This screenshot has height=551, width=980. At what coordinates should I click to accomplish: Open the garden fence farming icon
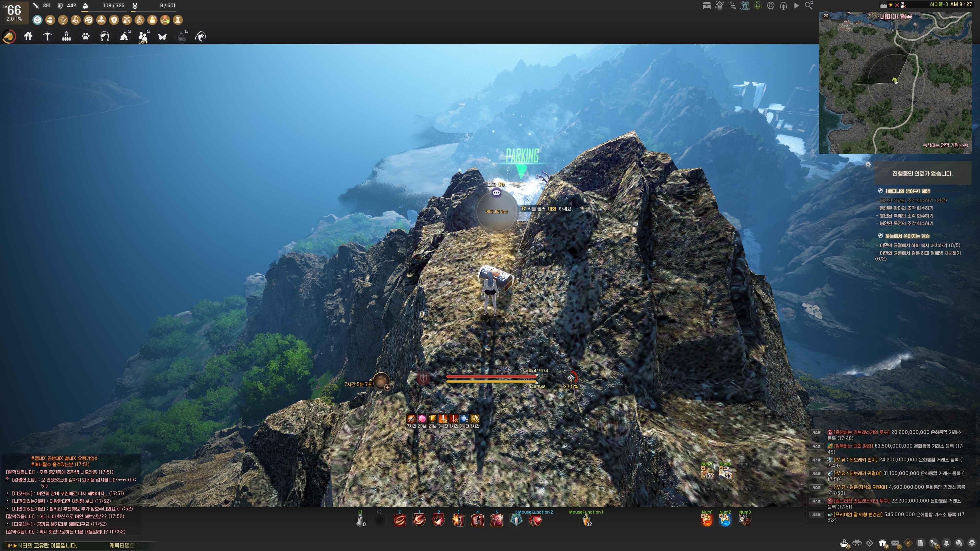[67, 36]
